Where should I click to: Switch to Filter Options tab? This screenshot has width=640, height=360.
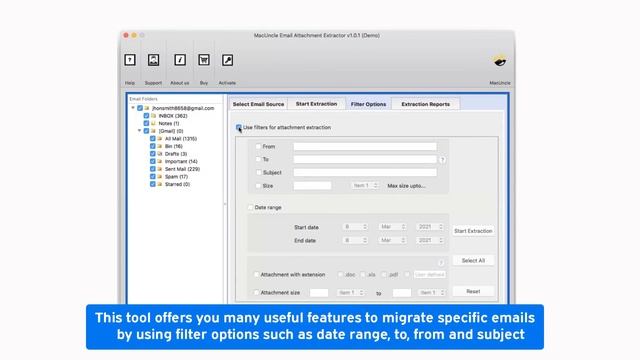click(x=368, y=104)
